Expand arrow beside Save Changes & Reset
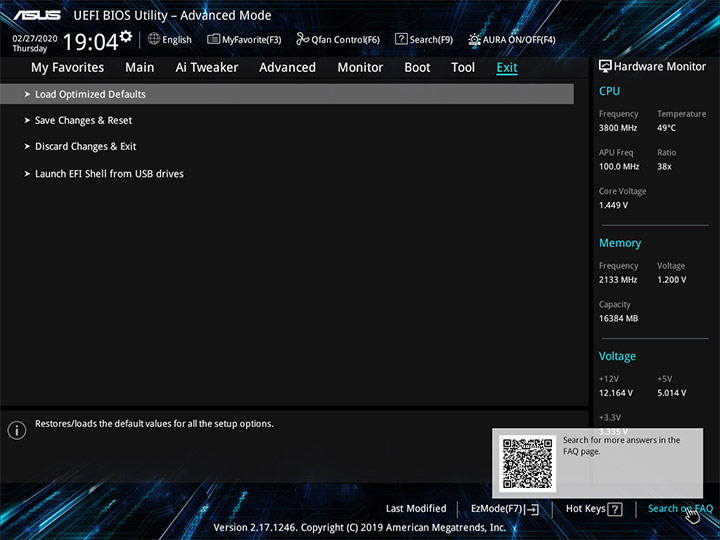Screen dimensions: 720x540 pyautogui.click(x=27, y=120)
